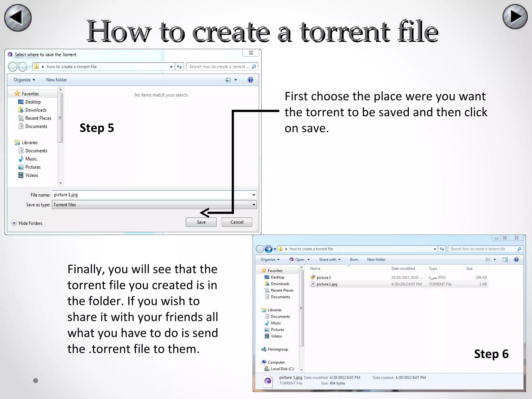532x399 pixels.
Task: Open address bar history dropdown in save dialog
Action: point(171,67)
